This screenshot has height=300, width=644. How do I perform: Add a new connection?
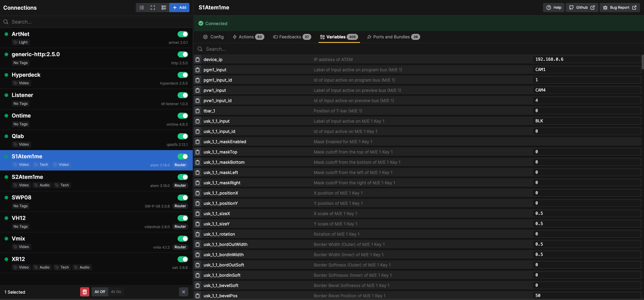[179, 8]
